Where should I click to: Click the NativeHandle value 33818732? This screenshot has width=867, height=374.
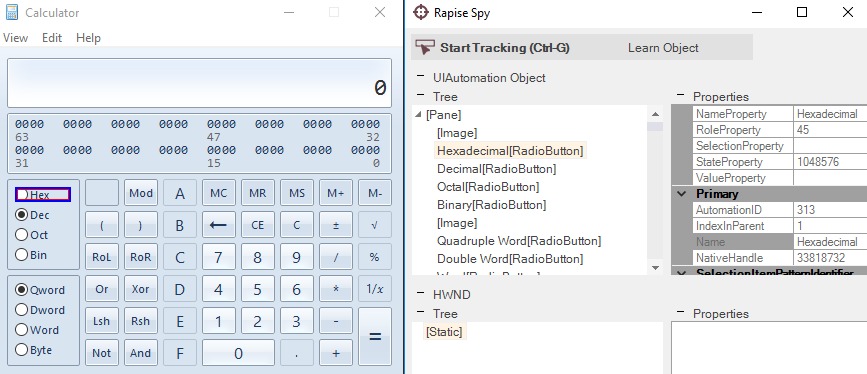(831, 258)
